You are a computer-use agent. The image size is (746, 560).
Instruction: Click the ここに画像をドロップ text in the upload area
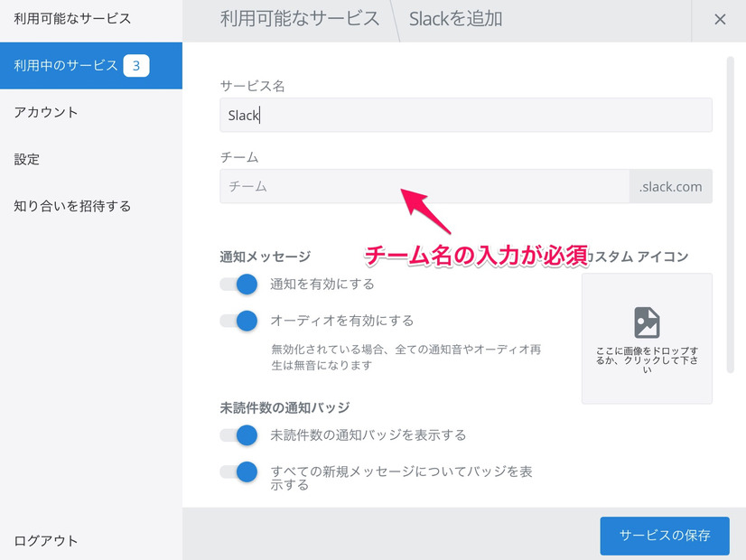tap(647, 359)
